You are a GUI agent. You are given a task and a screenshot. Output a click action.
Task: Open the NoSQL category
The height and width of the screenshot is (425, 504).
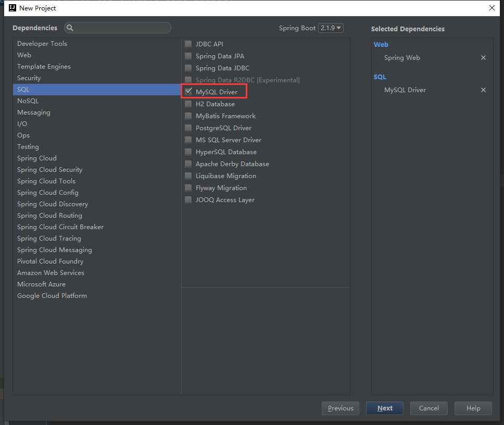pos(97,101)
